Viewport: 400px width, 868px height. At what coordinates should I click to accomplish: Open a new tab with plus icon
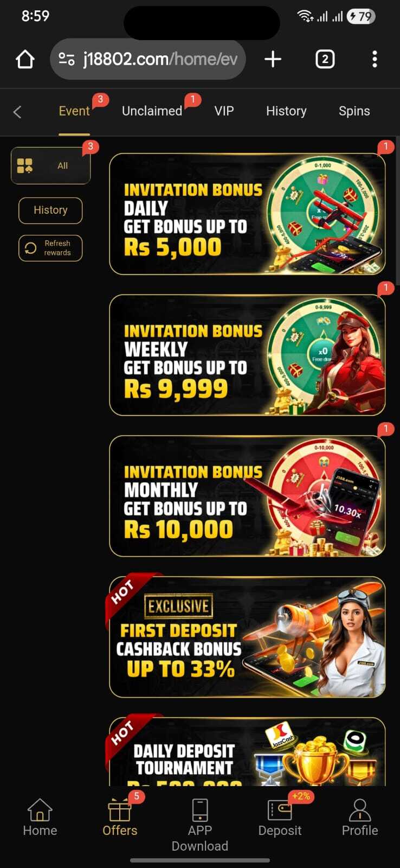click(x=273, y=59)
